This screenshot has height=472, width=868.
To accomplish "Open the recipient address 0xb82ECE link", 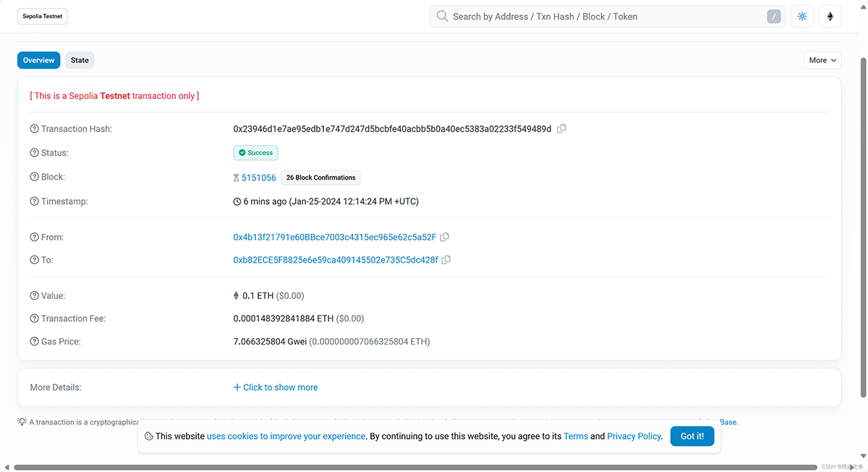I will [x=335, y=260].
